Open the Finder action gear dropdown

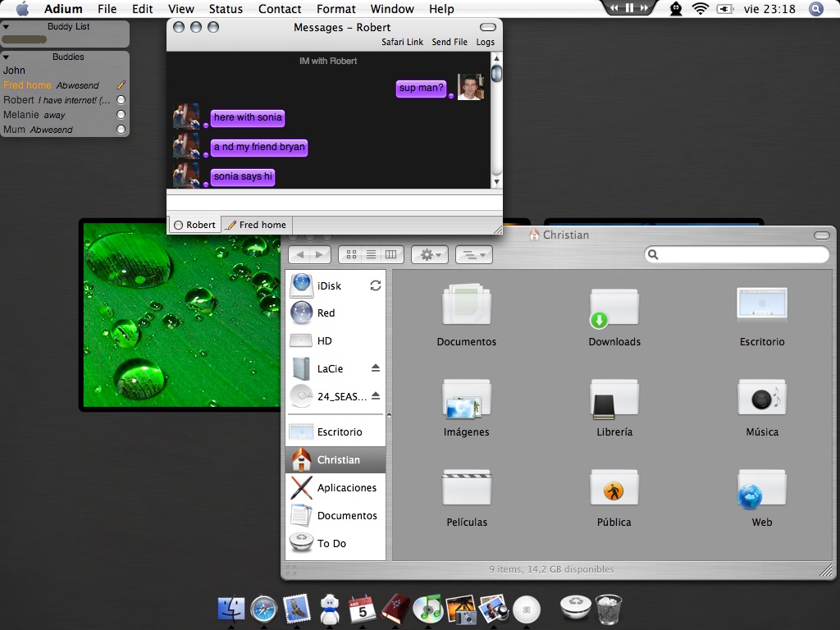[430, 254]
